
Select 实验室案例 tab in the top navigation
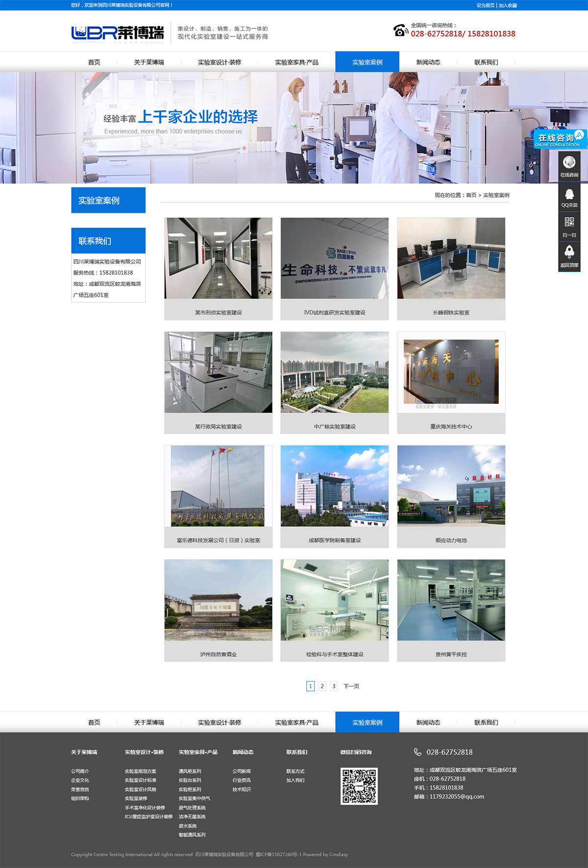[x=367, y=62]
